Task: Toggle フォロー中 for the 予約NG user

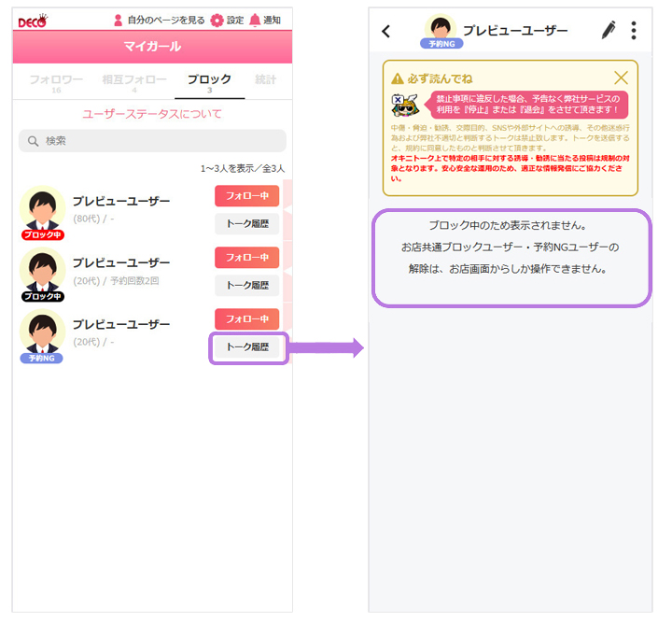Action: click(246, 318)
